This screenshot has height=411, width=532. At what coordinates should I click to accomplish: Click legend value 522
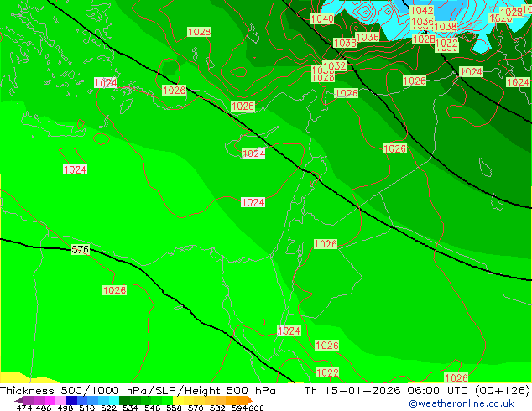click(x=108, y=408)
